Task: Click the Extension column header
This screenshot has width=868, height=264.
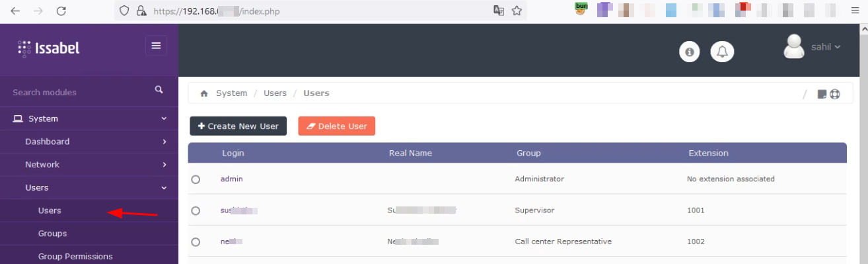Action: coord(708,153)
